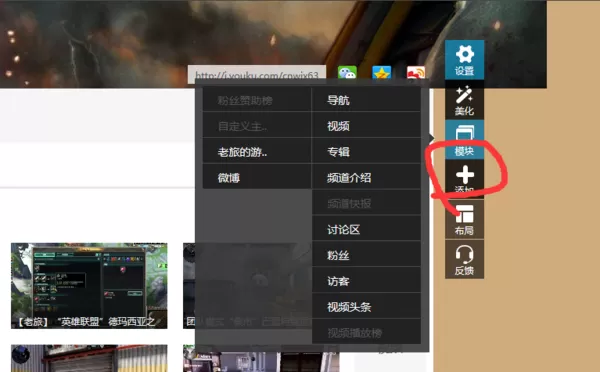Share via the Qzone star icon

pyautogui.click(x=382, y=72)
